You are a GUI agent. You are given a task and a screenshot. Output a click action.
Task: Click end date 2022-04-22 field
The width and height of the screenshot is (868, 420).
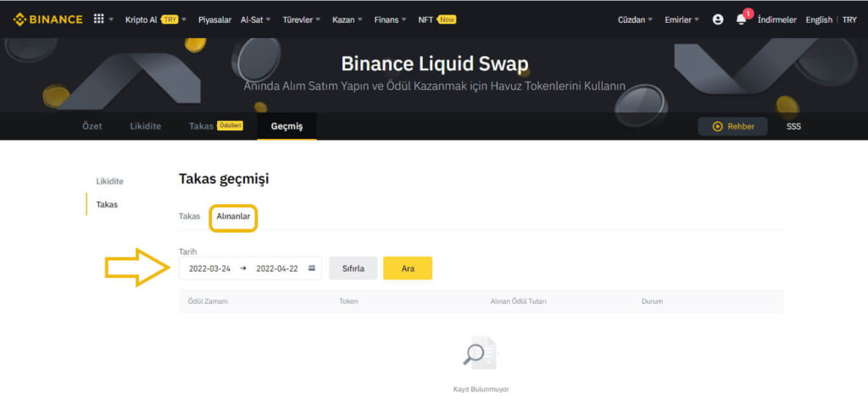pyautogui.click(x=277, y=268)
